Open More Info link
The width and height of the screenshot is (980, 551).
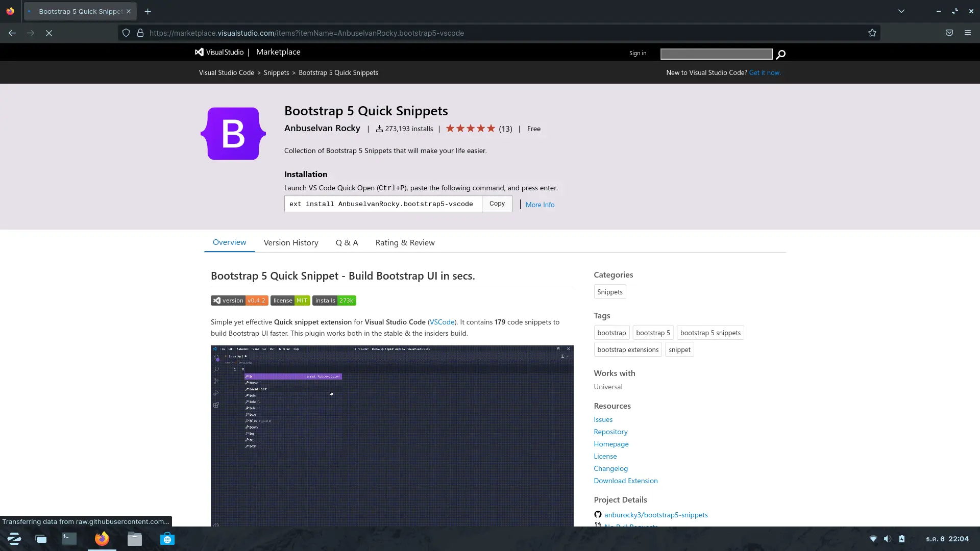[540, 205]
